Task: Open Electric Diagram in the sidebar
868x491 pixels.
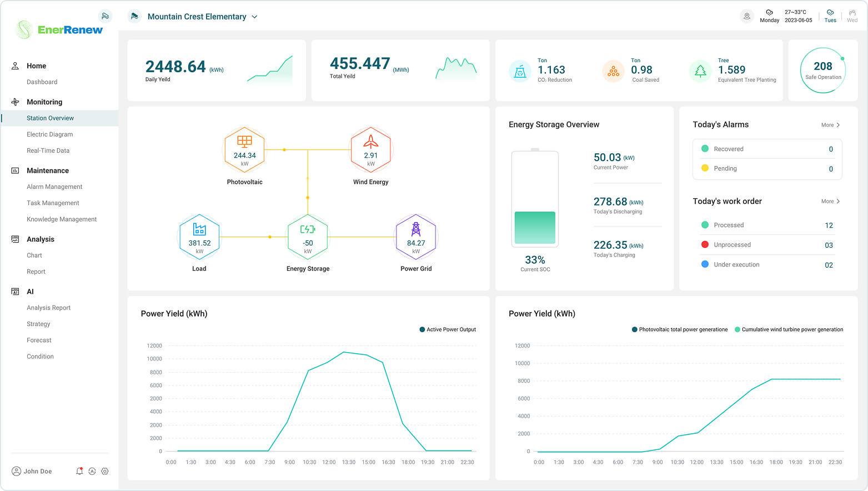Action: 50,134
